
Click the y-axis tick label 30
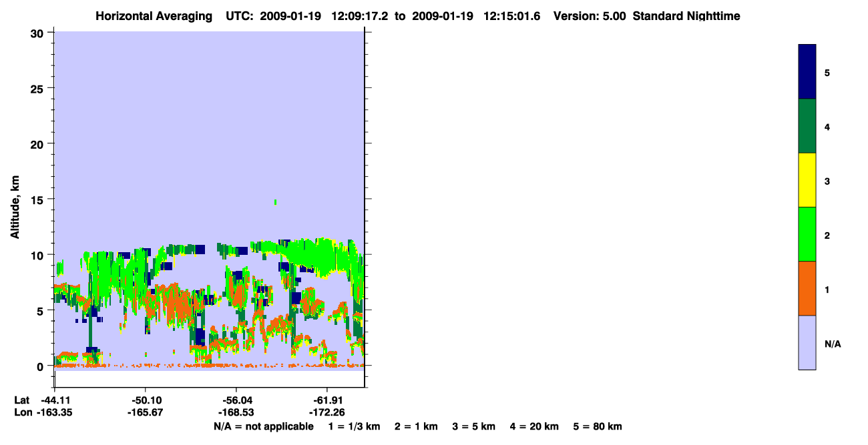[38, 33]
